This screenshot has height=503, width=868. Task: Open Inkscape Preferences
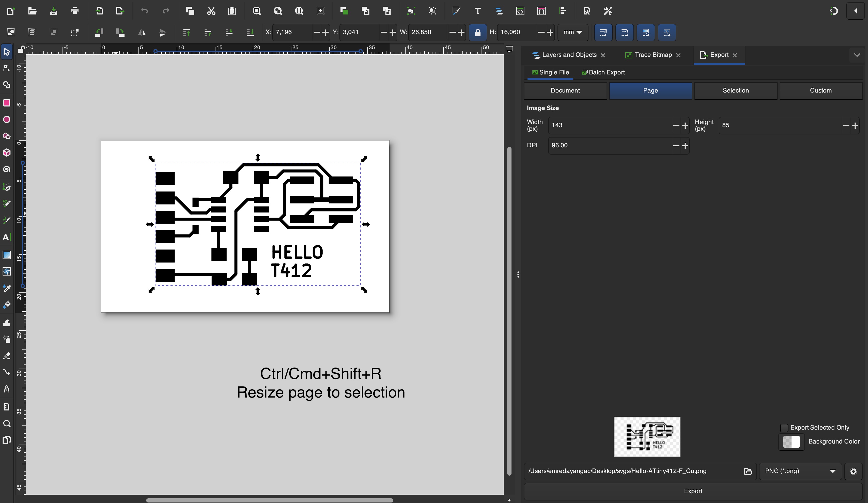608,11
